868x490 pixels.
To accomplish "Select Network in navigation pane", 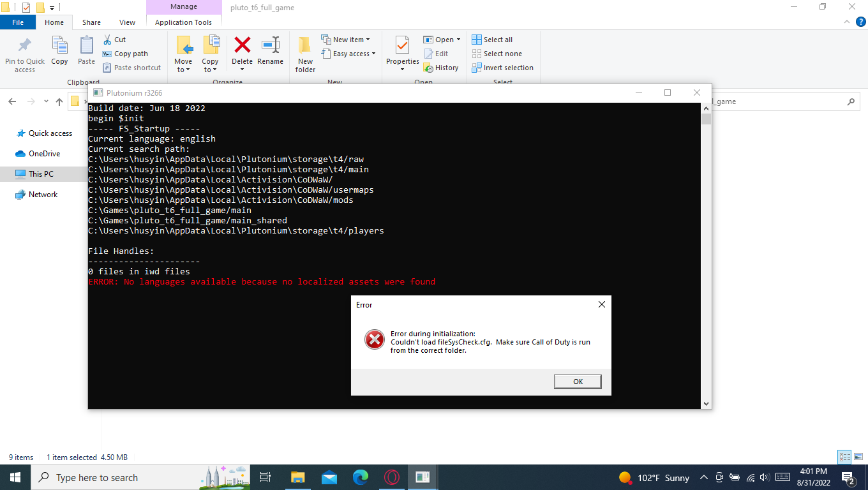I will coord(36,195).
